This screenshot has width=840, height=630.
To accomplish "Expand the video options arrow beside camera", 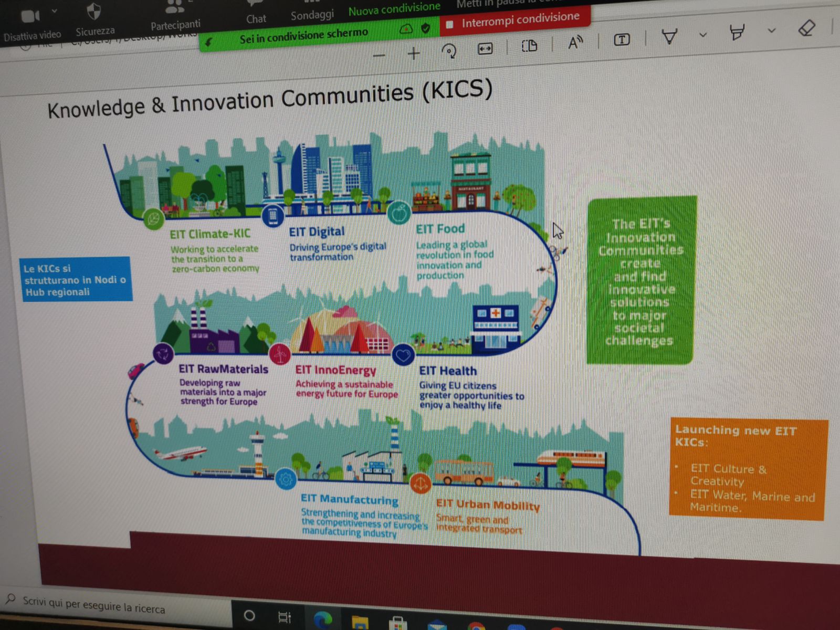I will click(55, 12).
